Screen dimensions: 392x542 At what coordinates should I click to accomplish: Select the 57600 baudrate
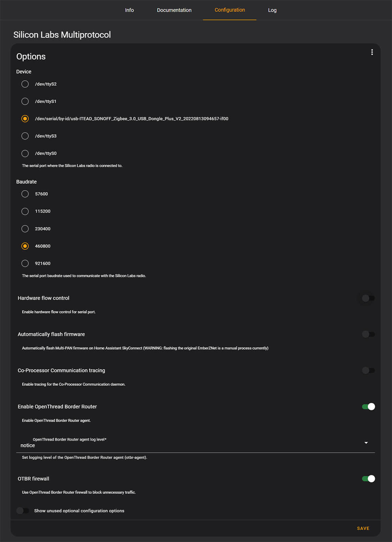coord(25,194)
